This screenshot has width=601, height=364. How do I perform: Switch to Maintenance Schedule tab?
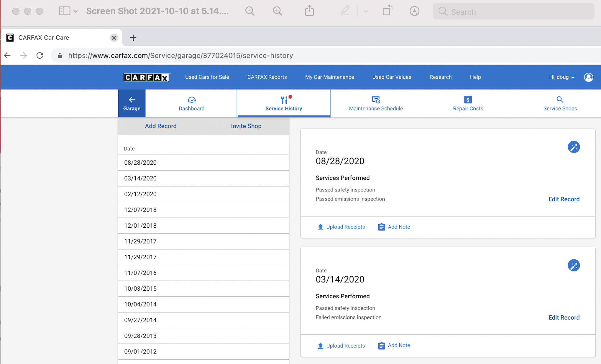point(376,103)
